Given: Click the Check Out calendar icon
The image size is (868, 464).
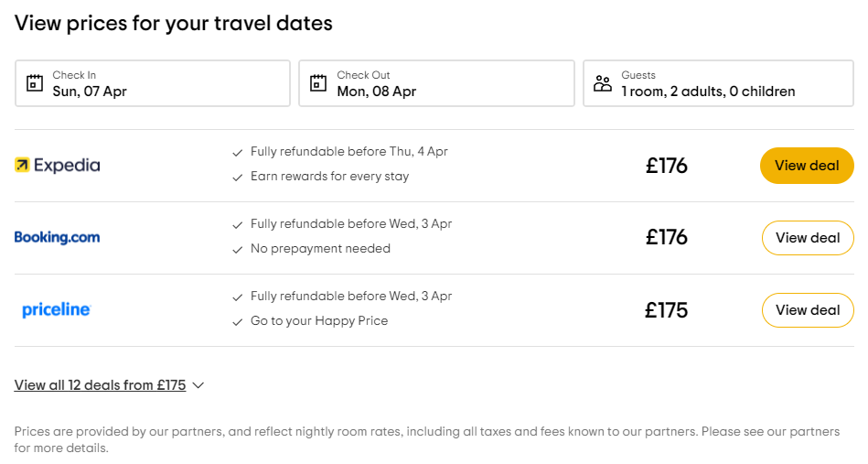Looking at the screenshot, I should [318, 83].
